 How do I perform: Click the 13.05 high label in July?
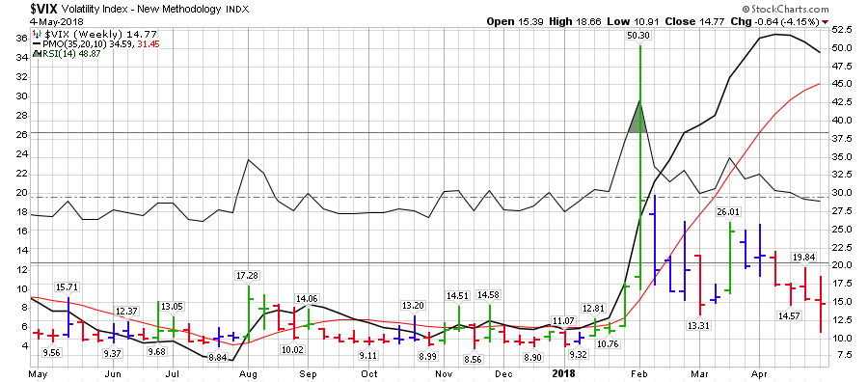click(173, 306)
